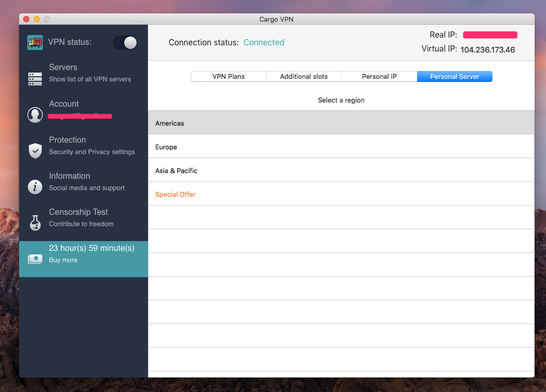Click the Cargo VPN truck logo icon
The image size is (546, 392).
point(35,42)
